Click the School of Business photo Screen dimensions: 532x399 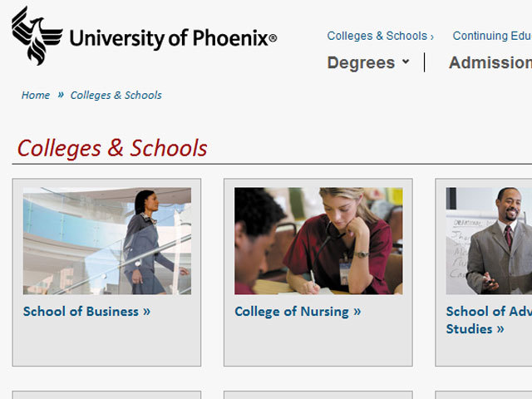107,241
